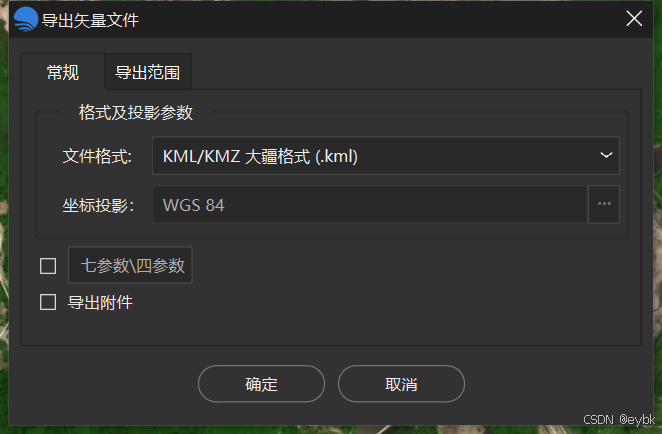
Task: Open the 导出范围 tab
Action: click(148, 72)
